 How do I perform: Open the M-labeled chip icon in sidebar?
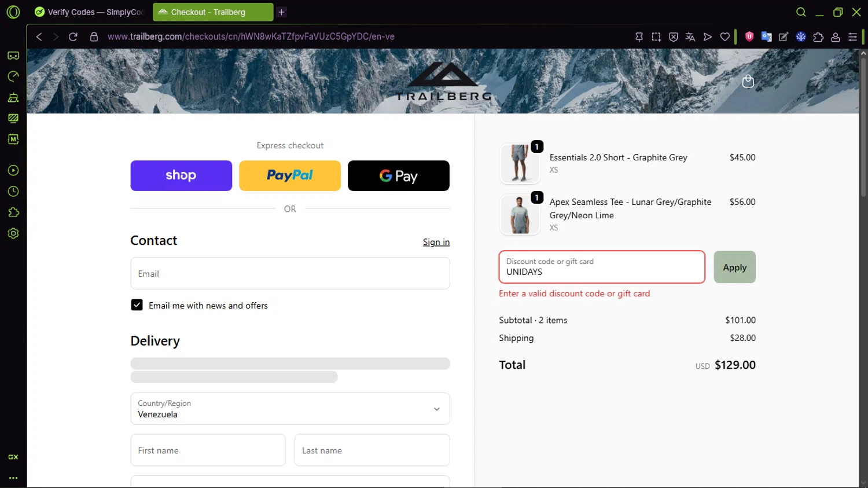13,139
